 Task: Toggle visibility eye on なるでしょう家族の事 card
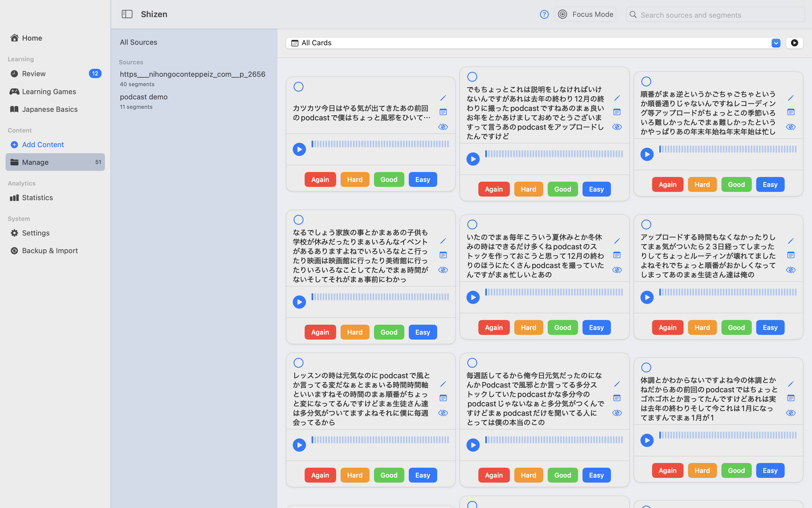443,270
